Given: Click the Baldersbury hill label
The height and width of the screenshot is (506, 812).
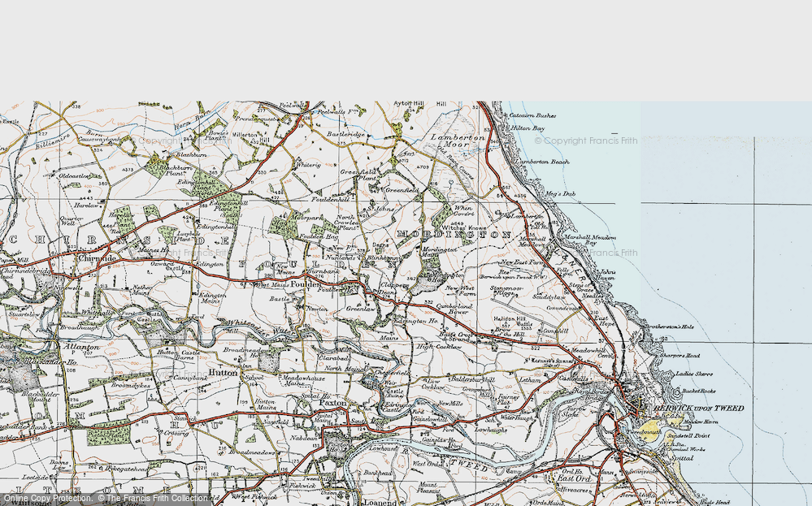Looking at the screenshot, I should click(472, 379).
